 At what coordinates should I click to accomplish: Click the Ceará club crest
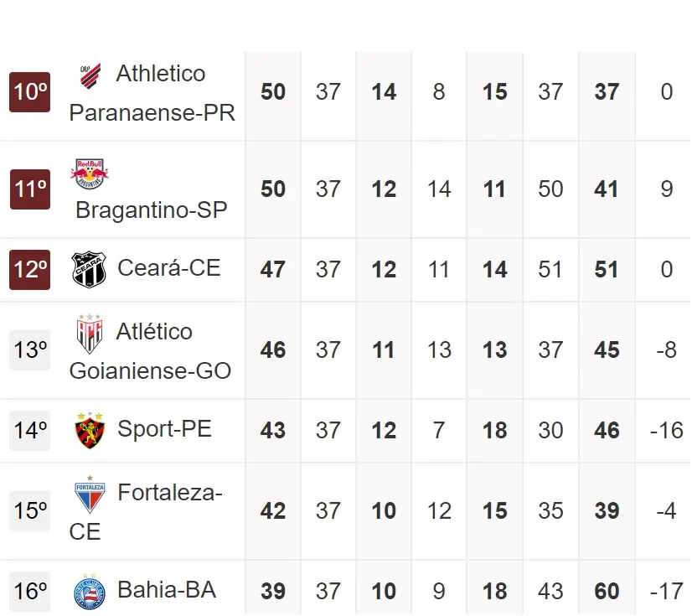[x=90, y=269]
